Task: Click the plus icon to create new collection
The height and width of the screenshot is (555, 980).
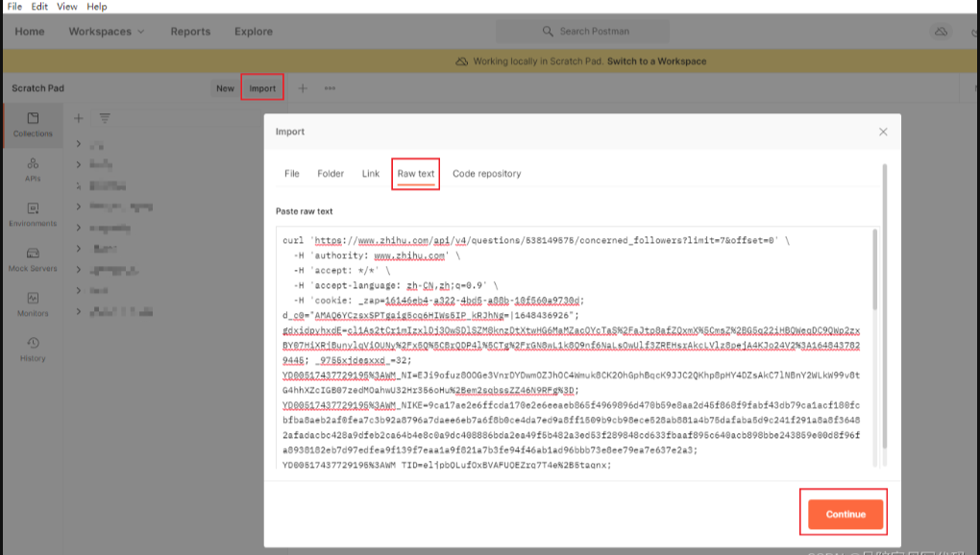Action: [x=78, y=118]
